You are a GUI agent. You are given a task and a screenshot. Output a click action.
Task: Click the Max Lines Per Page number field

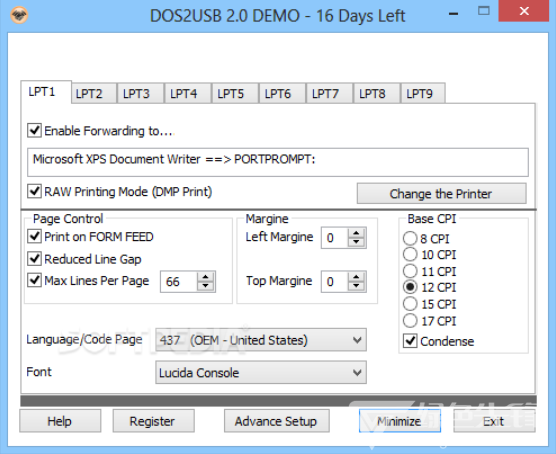[x=179, y=282]
